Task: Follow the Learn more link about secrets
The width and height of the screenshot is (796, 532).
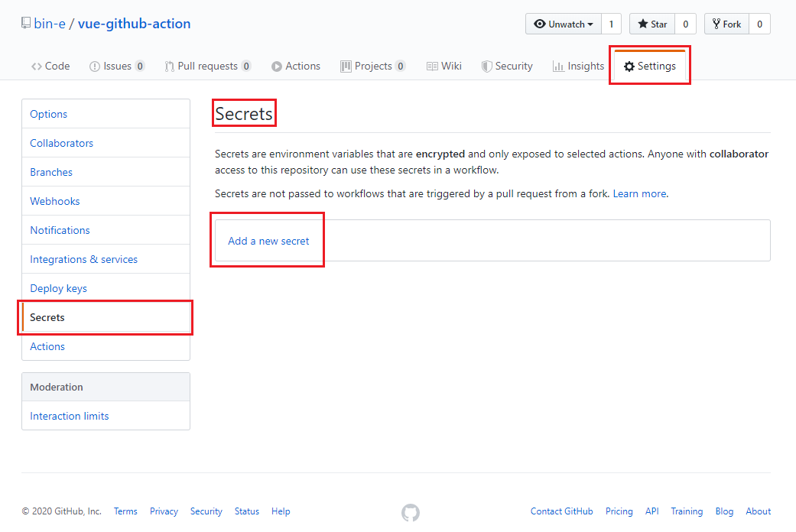Action: coord(640,193)
